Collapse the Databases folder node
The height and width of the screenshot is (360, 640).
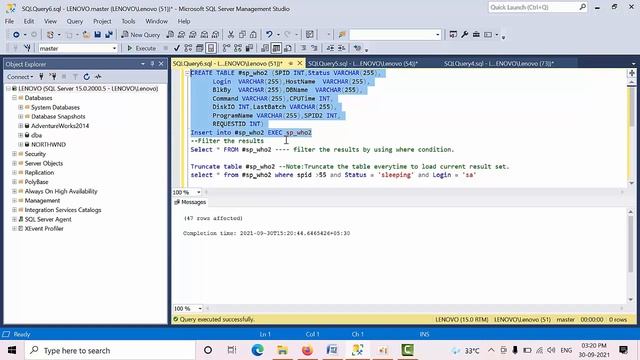[14, 98]
